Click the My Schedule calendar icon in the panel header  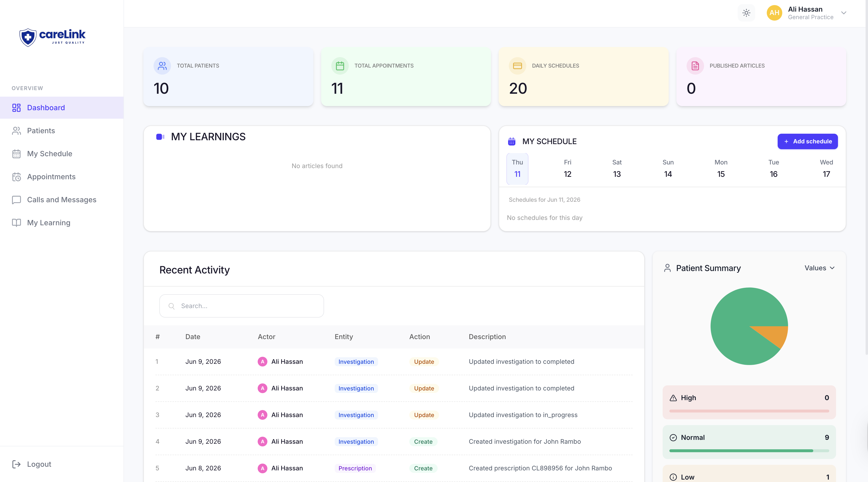coord(511,141)
